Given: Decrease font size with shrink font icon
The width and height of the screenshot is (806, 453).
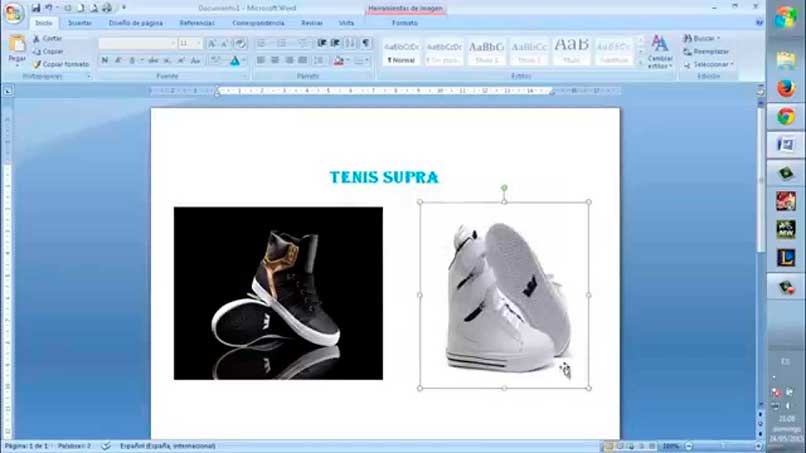Looking at the screenshot, I should [x=225, y=44].
